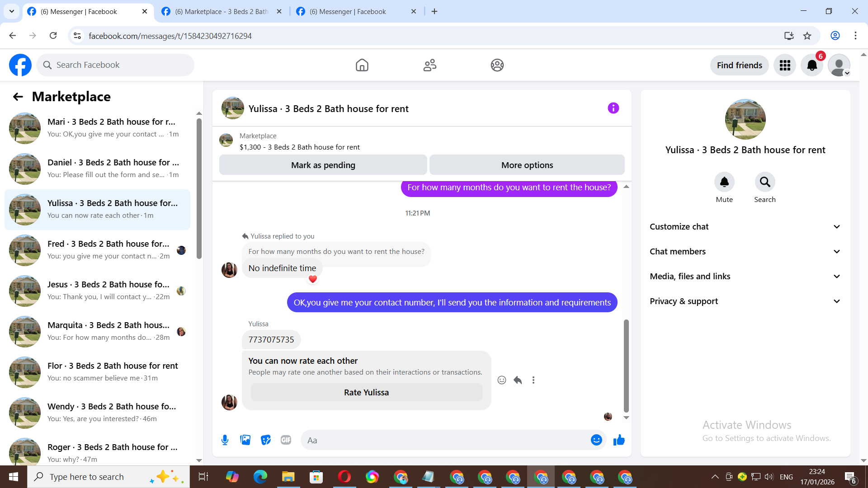Click the purple conversation info icon

point(613,108)
